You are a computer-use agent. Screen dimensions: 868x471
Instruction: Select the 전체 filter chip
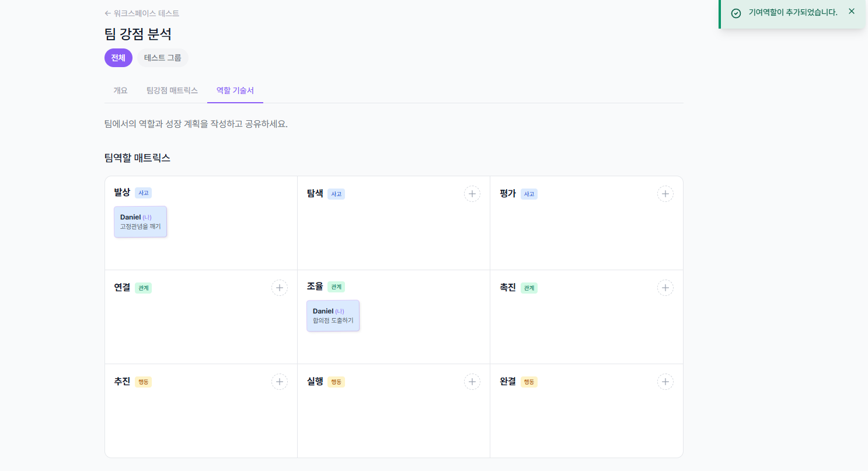[118, 57]
